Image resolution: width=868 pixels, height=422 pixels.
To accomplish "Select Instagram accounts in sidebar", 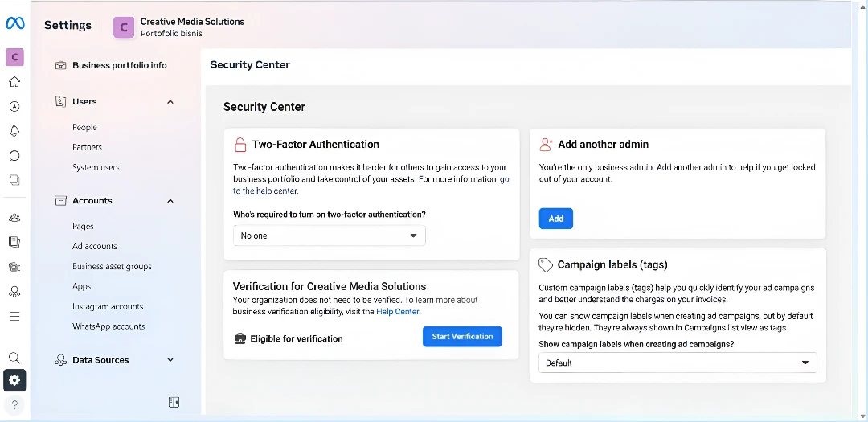I will pyautogui.click(x=108, y=306).
